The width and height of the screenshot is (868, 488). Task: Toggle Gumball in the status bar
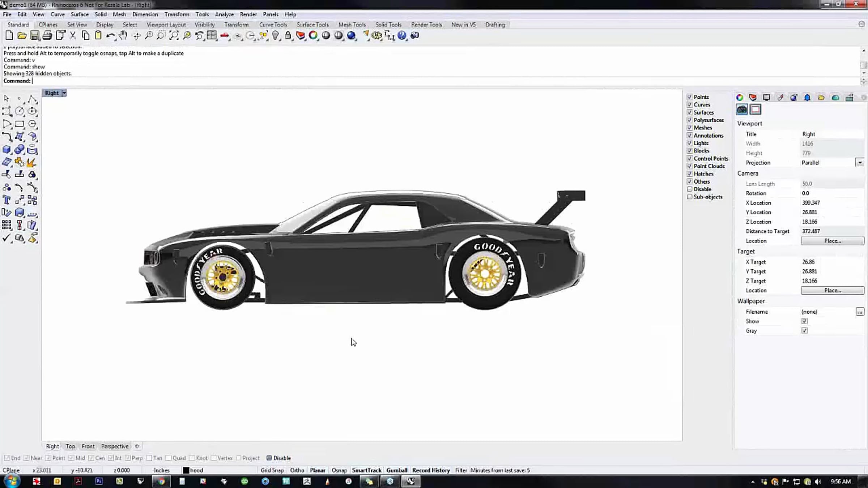pos(397,470)
